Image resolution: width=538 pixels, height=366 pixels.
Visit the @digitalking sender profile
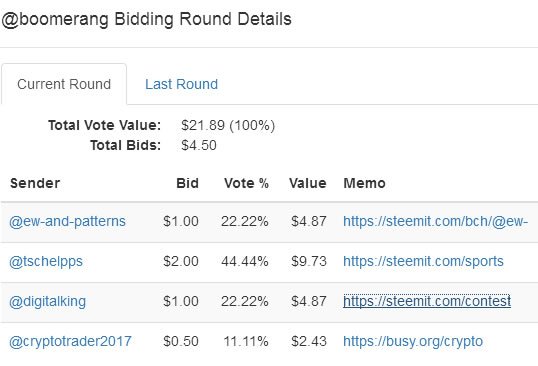click(47, 301)
